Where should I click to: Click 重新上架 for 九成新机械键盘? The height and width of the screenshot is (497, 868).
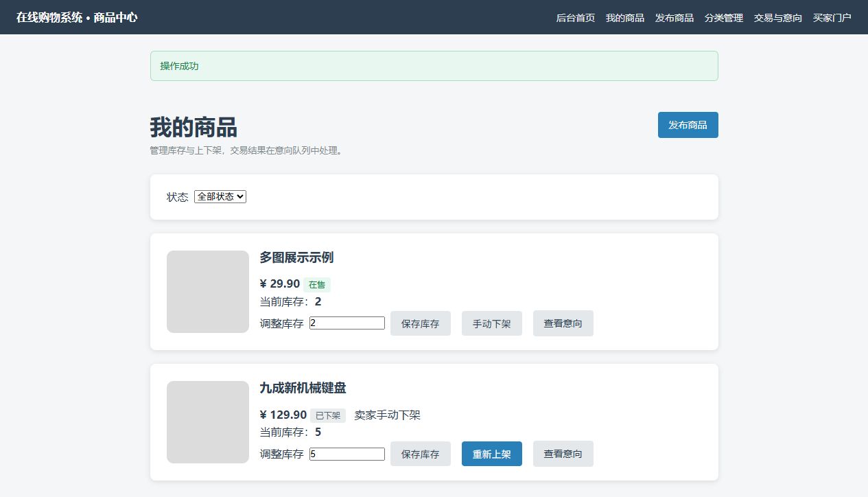492,454
